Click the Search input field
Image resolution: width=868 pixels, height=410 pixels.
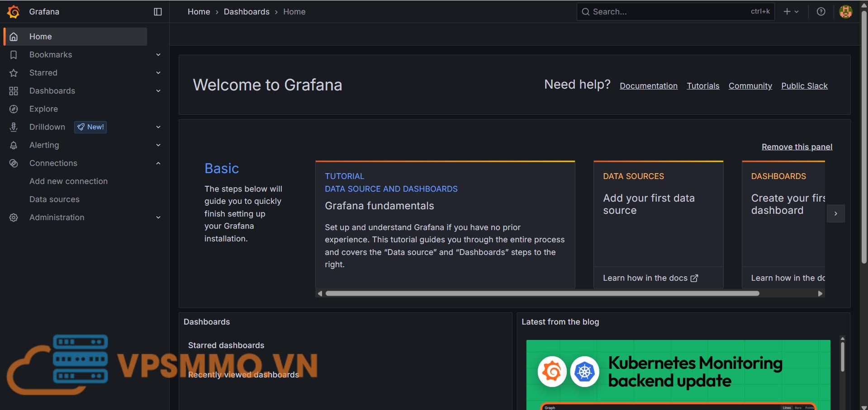(669, 12)
